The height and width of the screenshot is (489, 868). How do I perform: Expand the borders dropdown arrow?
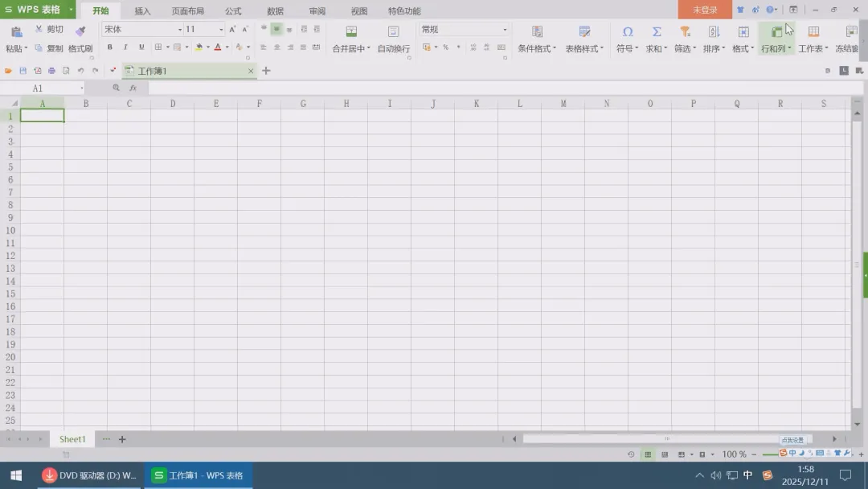[x=168, y=47]
